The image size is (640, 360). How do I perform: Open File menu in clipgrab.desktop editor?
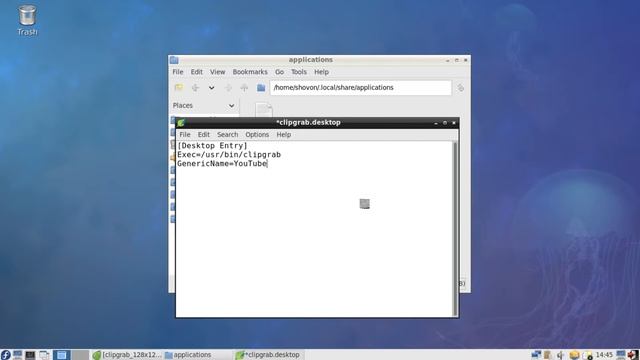click(184, 135)
